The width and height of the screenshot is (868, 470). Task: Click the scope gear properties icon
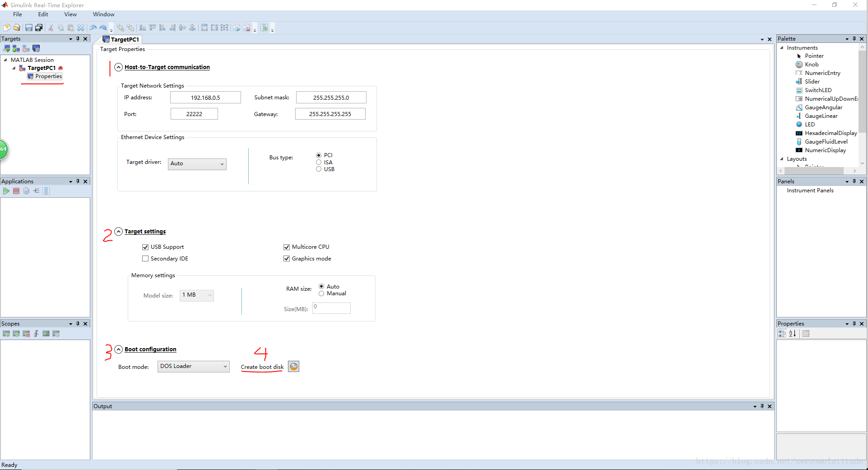56,334
